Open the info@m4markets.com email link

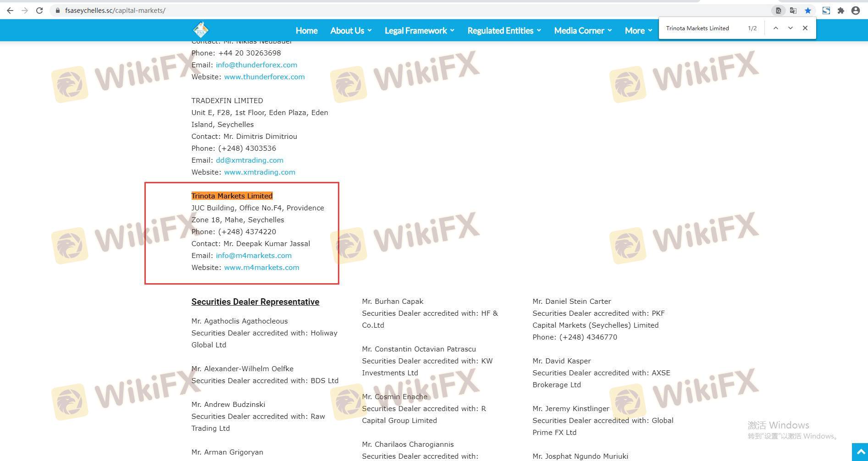[x=254, y=256]
